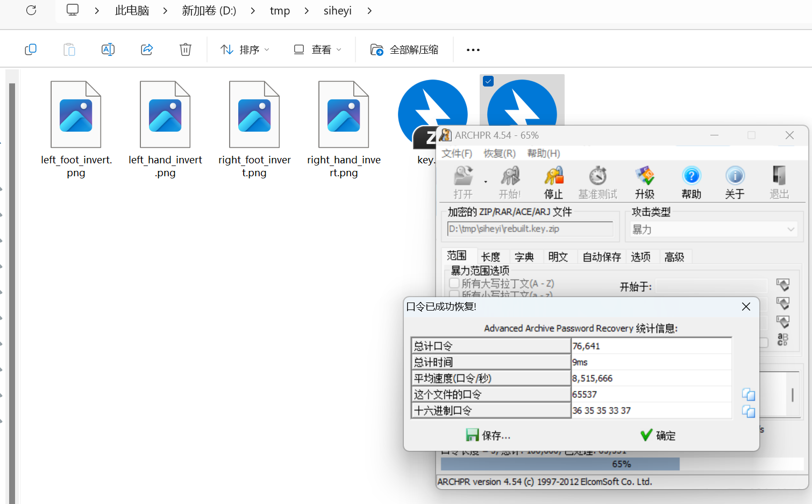Go to 此电脑 in the breadcrumb
The height and width of the screenshot is (504, 812).
coord(132,11)
